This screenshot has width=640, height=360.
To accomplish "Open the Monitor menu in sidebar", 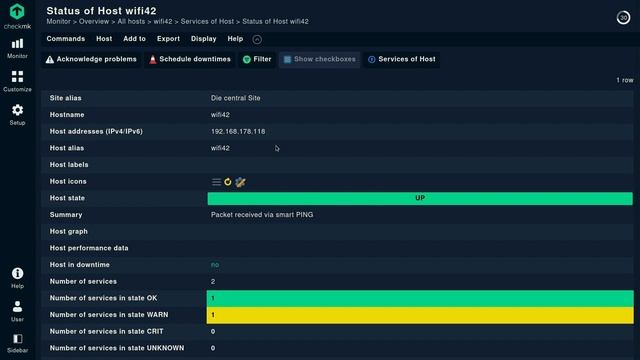I will click(17, 49).
